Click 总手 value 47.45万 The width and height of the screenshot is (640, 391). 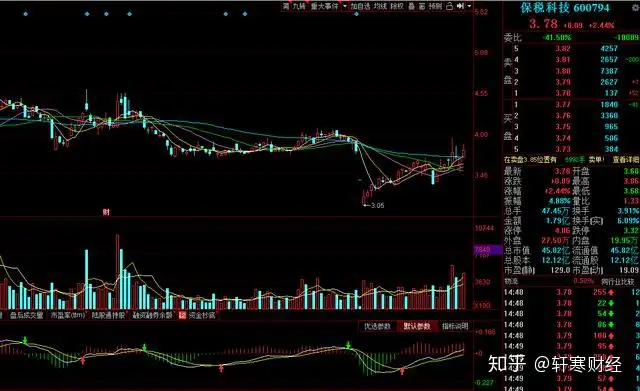tap(555, 211)
